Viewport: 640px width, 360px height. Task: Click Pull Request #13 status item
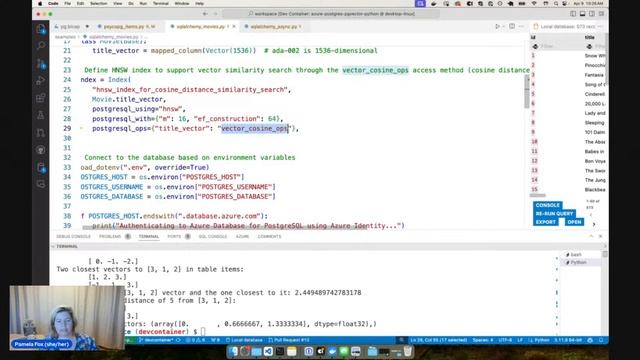(x=289, y=340)
